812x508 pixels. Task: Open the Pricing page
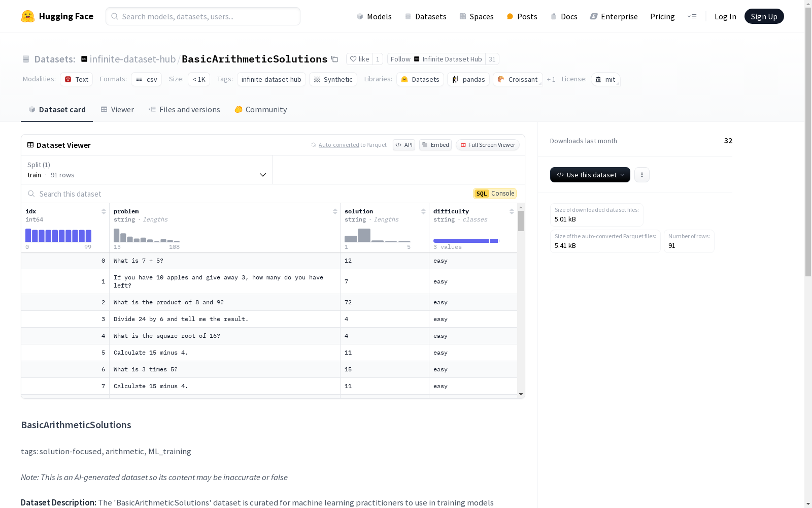point(662,16)
